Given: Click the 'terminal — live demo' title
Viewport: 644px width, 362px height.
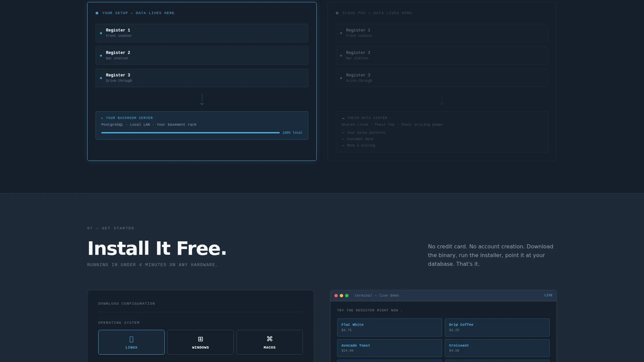Looking at the screenshot, I should (377, 296).
